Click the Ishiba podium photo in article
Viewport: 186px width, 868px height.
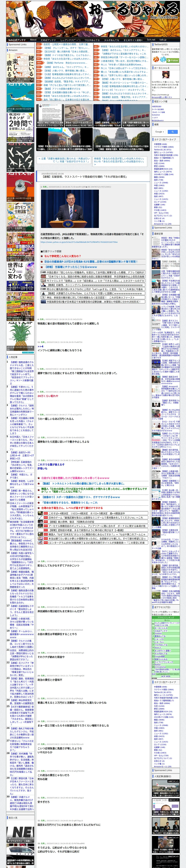click(x=70, y=209)
